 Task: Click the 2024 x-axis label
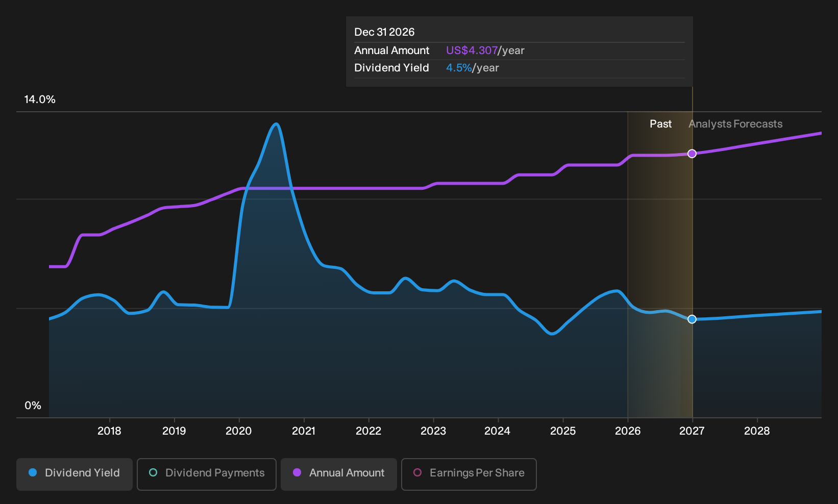click(498, 431)
